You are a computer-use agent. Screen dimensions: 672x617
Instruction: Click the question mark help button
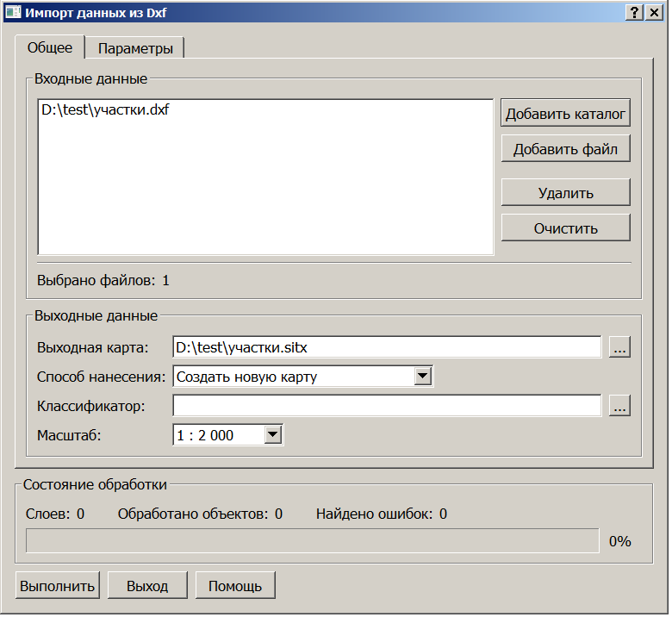click(x=635, y=12)
